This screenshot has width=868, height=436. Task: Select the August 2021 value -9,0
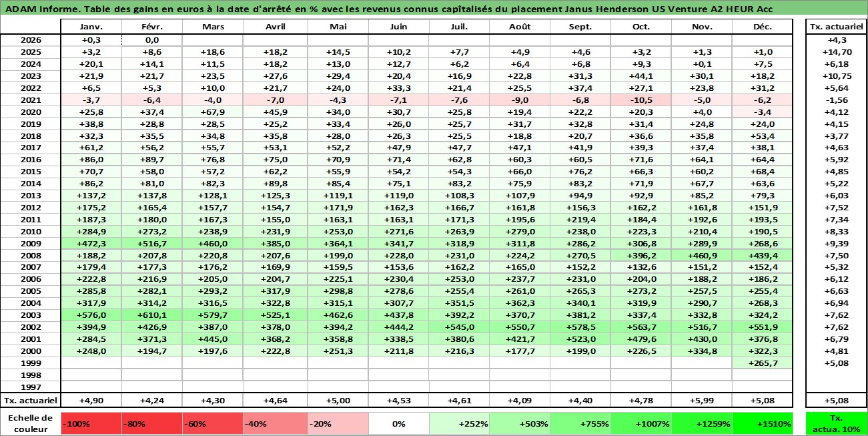coord(519,99)
